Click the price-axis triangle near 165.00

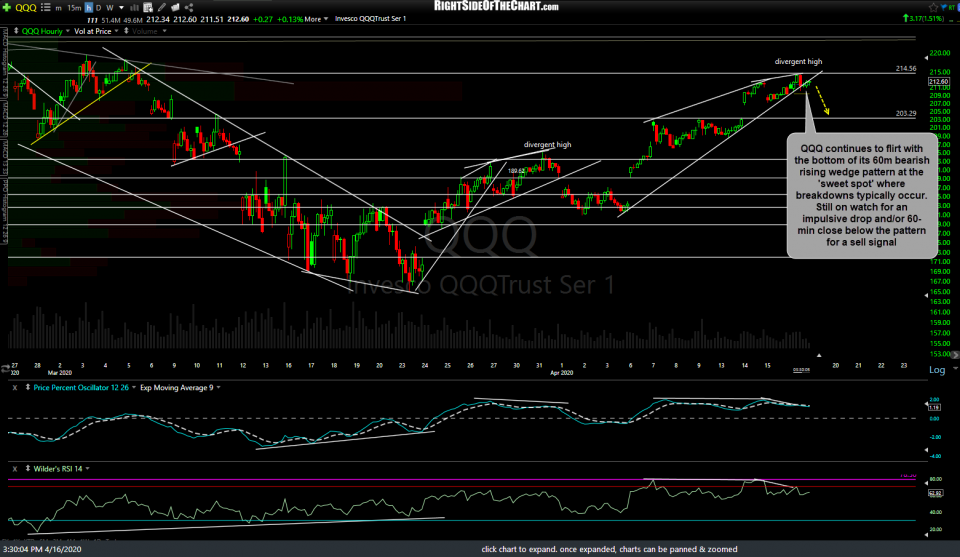click(x=925, y=295)
